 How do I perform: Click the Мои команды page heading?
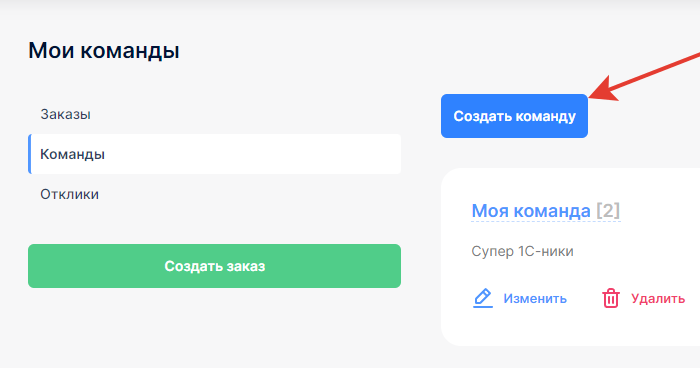tap(104, 50)
